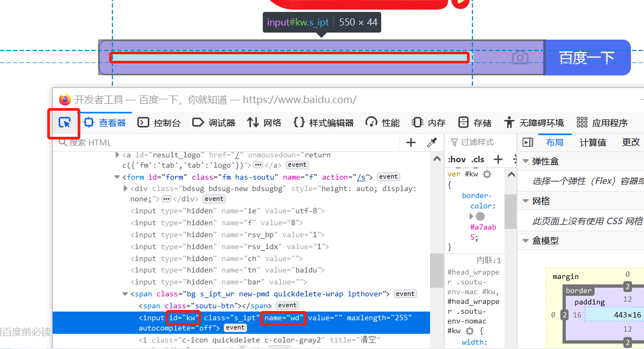Open the 存储 Storage tab
The height and width of the screenshot is (349, 644).
[x=475, y=122]
